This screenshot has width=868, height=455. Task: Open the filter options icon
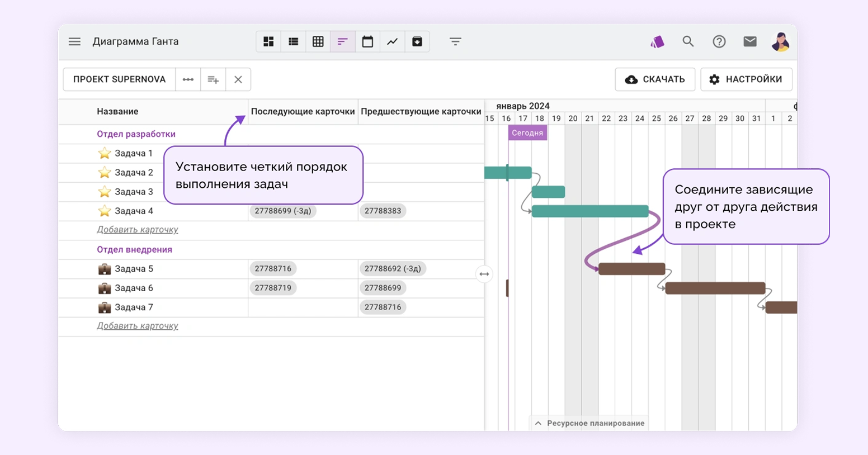pyautogui.click(x=455, y=41)
